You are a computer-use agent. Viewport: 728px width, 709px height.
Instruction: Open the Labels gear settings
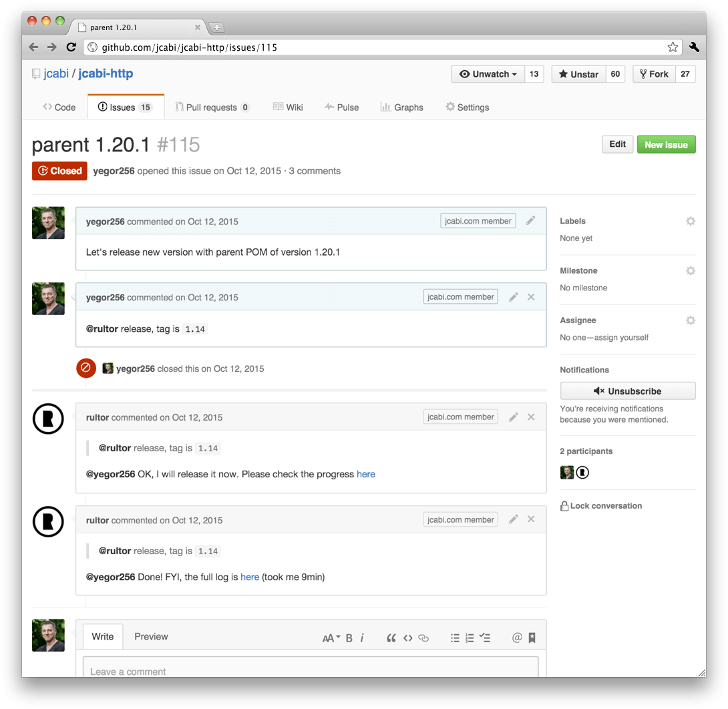(691, 222)
